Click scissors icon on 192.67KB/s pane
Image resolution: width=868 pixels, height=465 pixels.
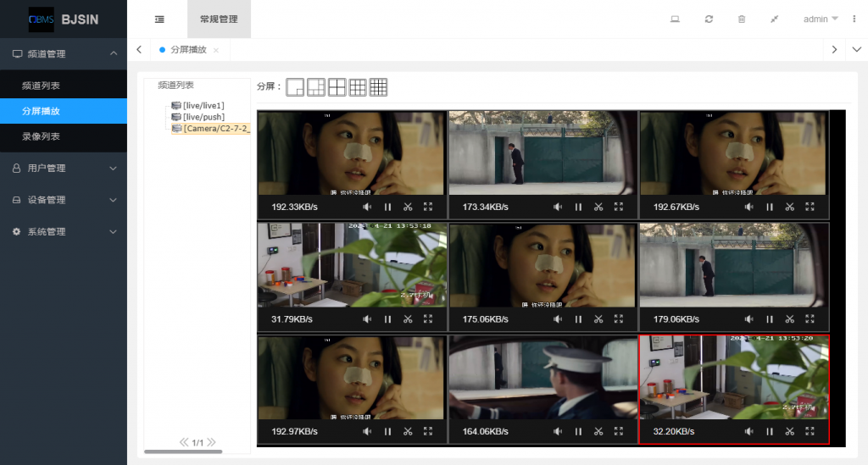tap(790, 207)
